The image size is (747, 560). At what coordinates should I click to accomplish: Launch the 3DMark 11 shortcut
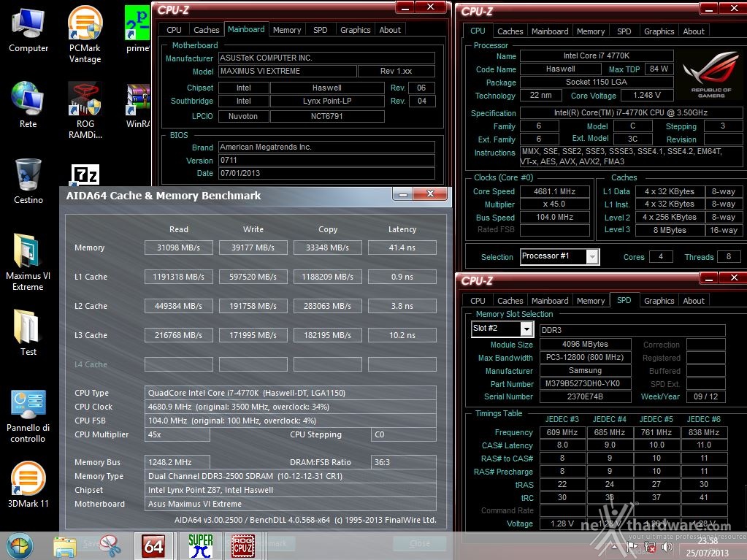click(28, 485)
